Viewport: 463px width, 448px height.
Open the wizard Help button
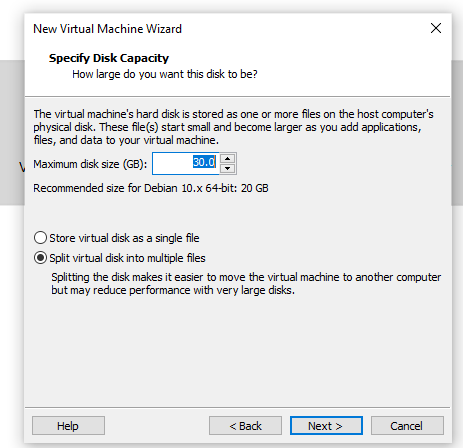point(68,426)
